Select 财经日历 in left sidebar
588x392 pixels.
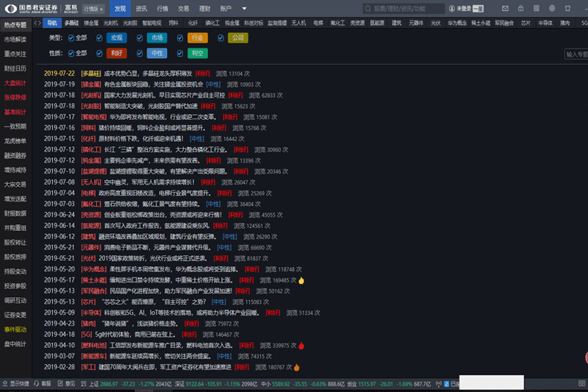pyautogui.click(x=15, y=68)
